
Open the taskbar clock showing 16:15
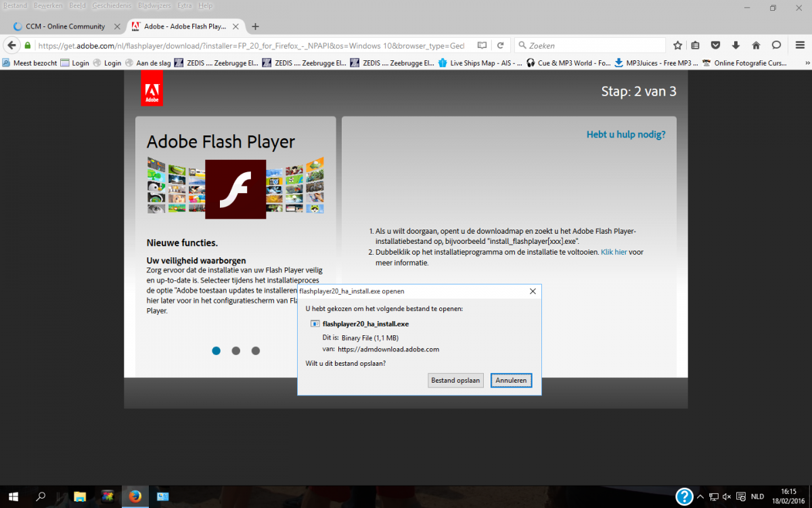pyautogui.click(x=788, y=496)
